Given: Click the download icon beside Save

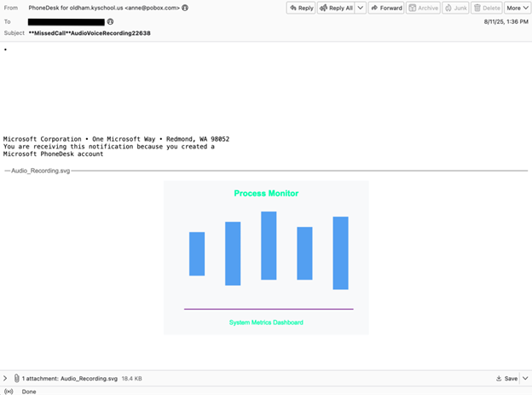Looking at the screenshot, I should pyautogui.click(x=499, y=378).
